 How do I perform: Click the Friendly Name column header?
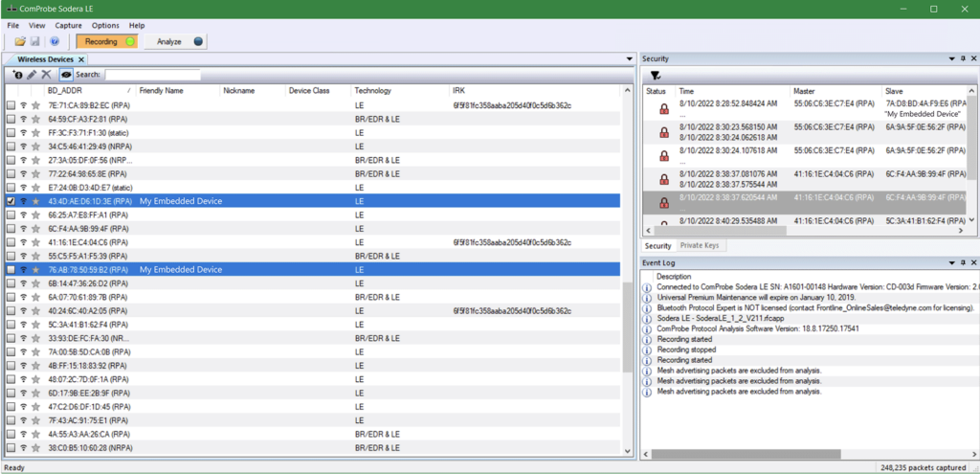pos(178,91)
